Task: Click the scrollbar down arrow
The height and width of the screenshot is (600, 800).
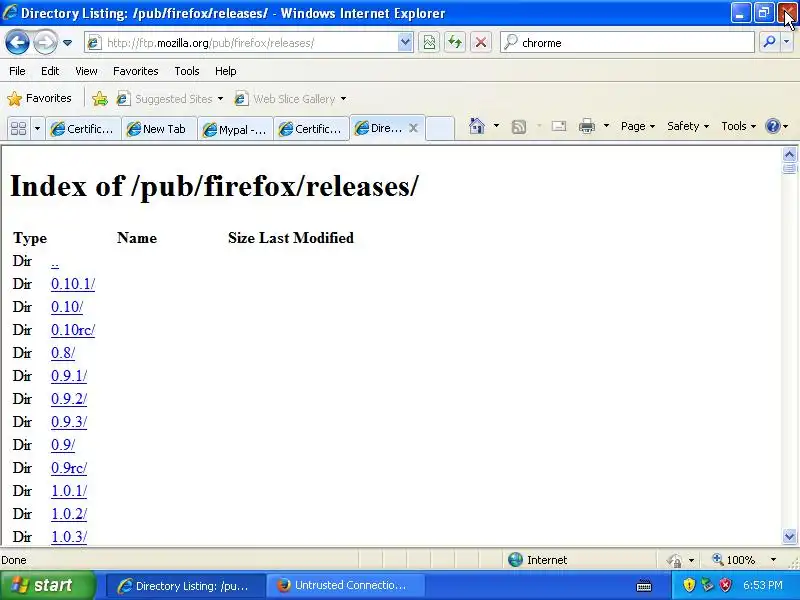Action: pyautogui.click(x=789, y=536)
